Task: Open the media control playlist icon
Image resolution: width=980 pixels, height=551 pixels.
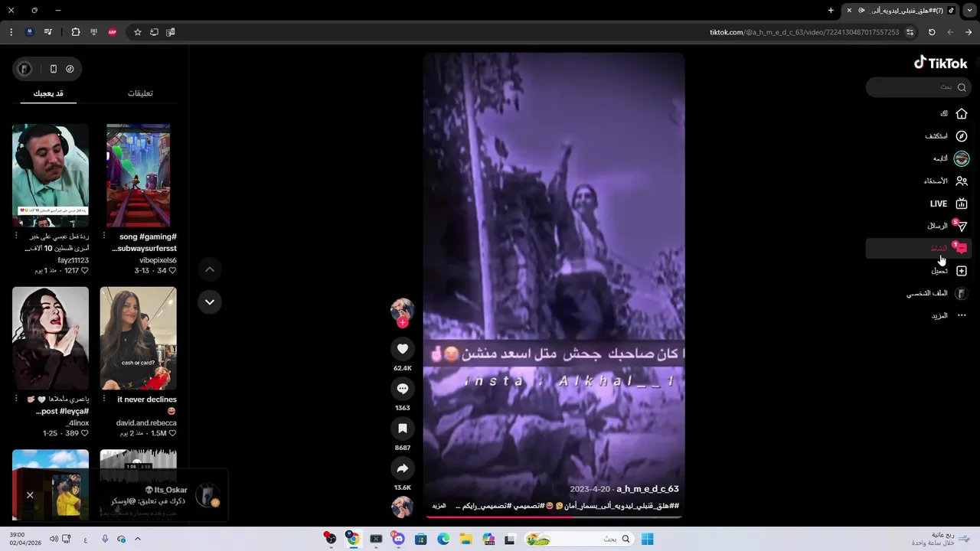Action: [48, 32]
